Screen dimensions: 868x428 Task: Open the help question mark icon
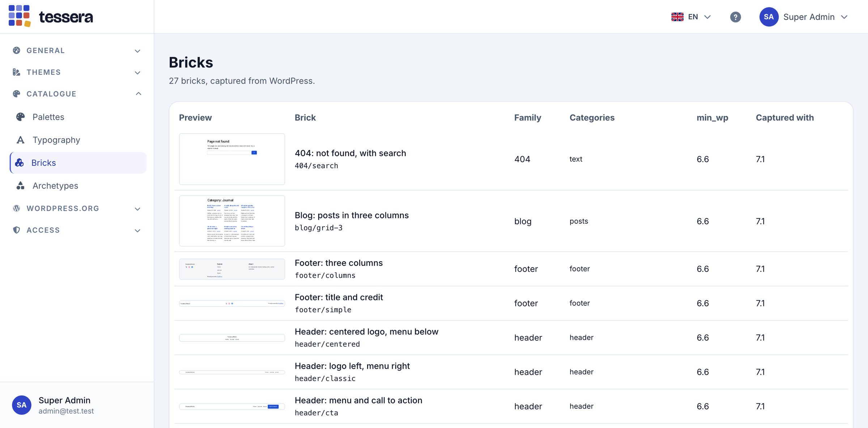click(735, 17)
